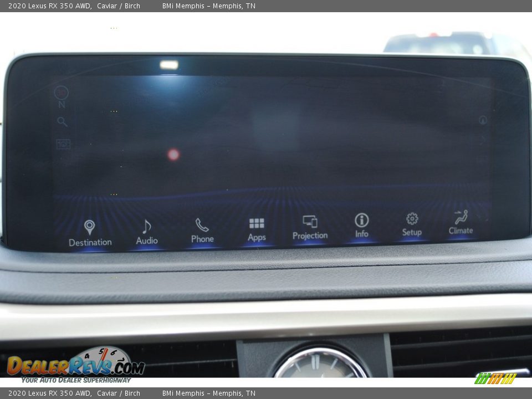Open the Audio menu

pos(147,232)
